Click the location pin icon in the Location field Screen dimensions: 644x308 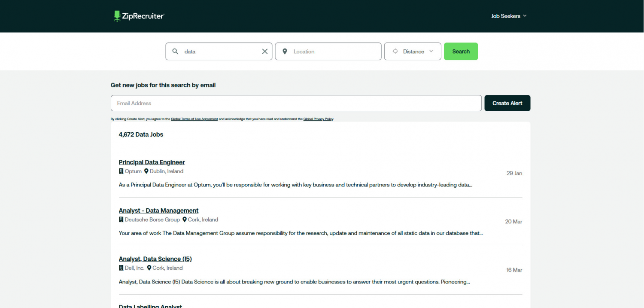tap(285, 52)
